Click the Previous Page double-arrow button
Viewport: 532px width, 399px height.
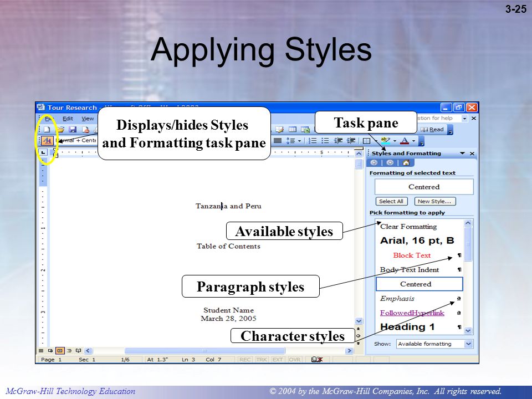359,329
